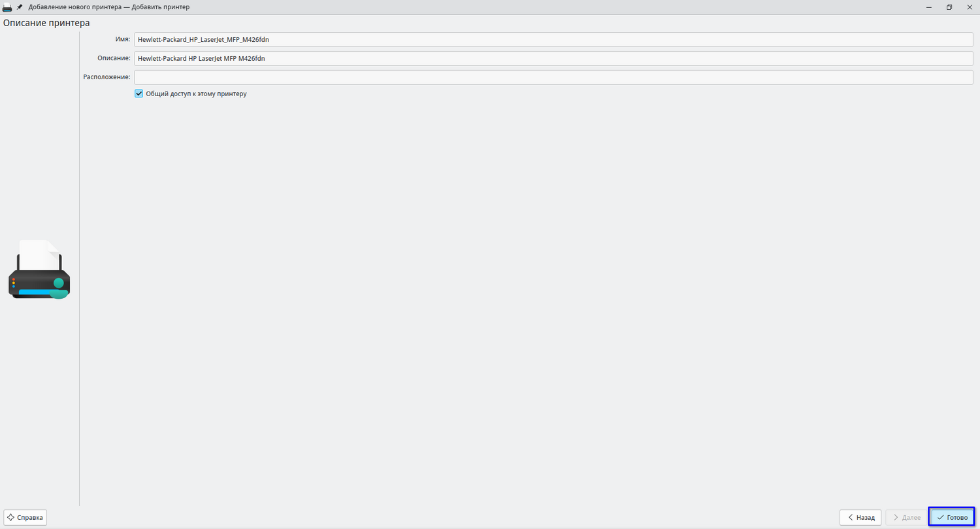Restore down the Add Printer window
Image resolution: width=980 pixels, height=529 pixels.
[x=949, y=7]
